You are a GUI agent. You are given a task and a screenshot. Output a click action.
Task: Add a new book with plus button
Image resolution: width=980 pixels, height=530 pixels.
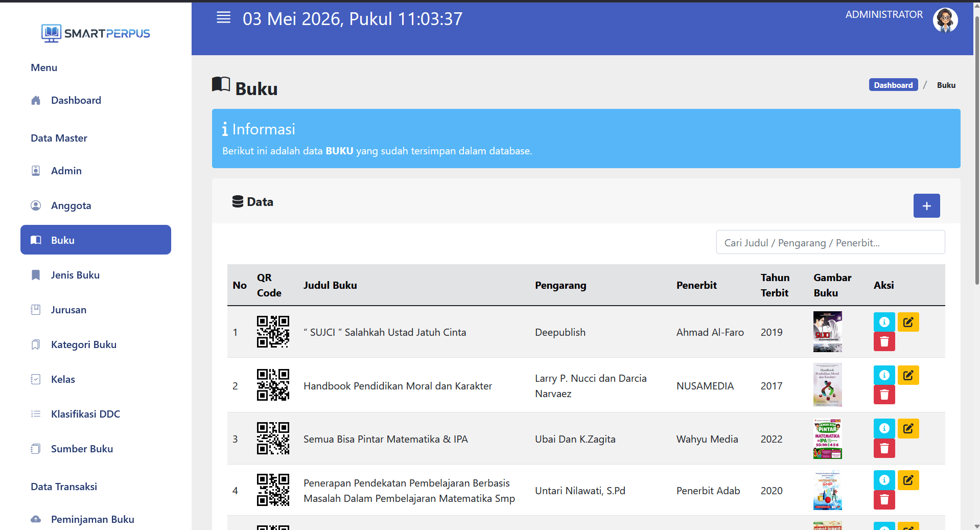[926, 205]
